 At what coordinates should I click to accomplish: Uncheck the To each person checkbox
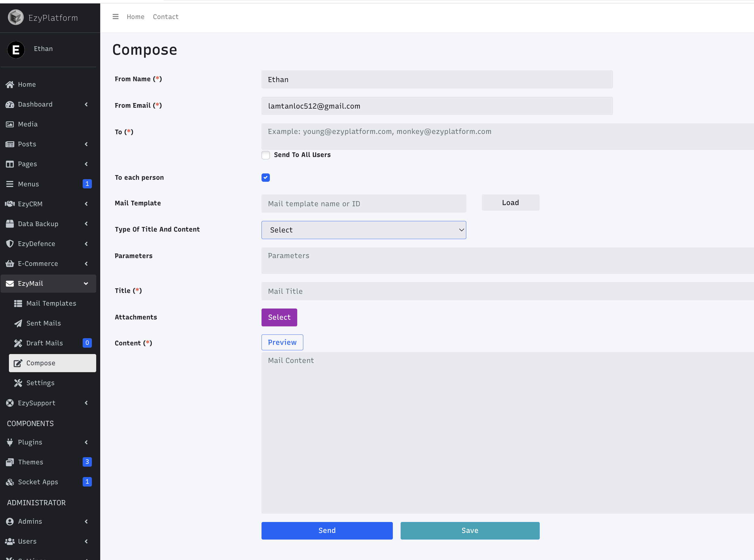tap(266, 178)
